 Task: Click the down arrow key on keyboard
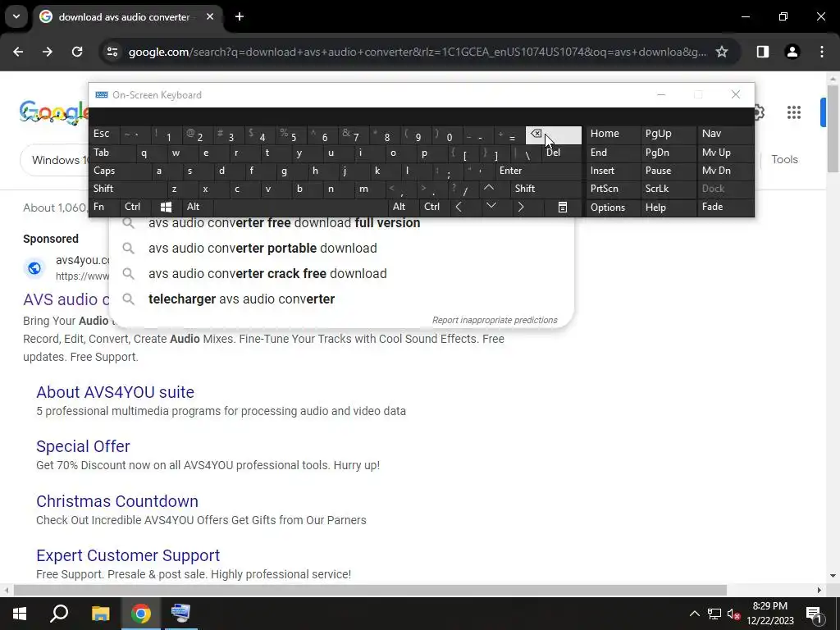point(491,207)
